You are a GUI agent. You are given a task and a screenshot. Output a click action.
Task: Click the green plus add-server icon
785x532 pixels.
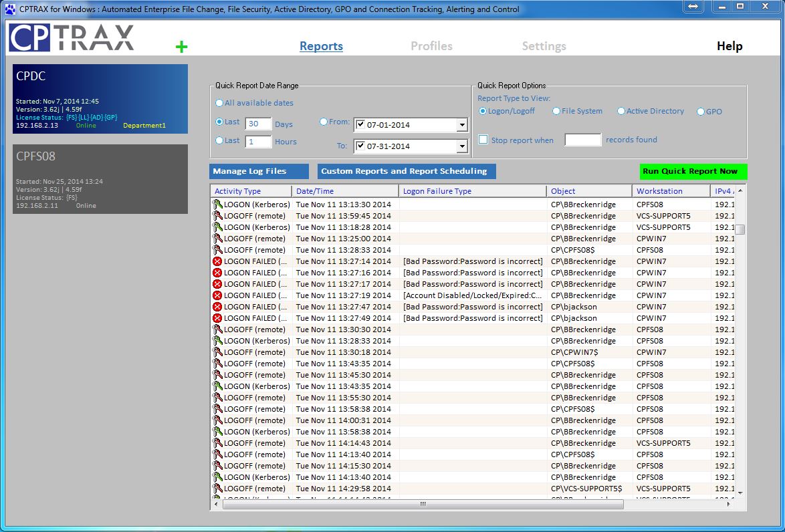tap(181, 47)
